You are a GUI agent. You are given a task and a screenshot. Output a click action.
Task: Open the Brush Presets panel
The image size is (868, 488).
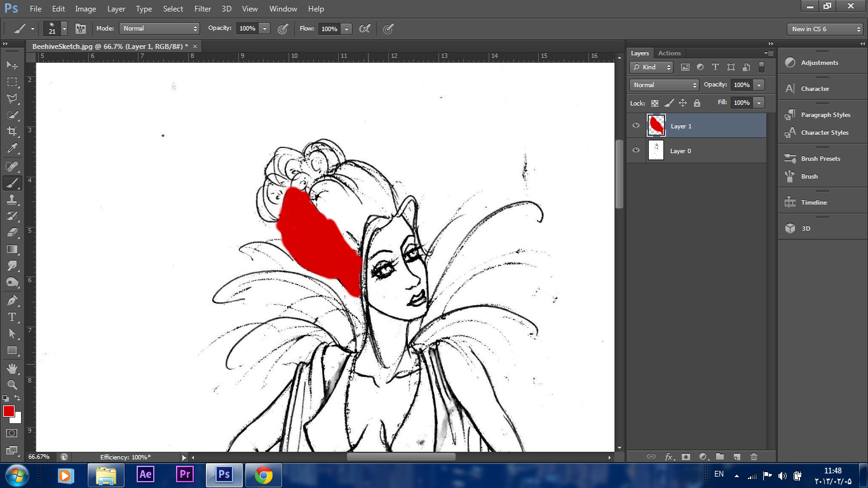[x=820, y=158]
